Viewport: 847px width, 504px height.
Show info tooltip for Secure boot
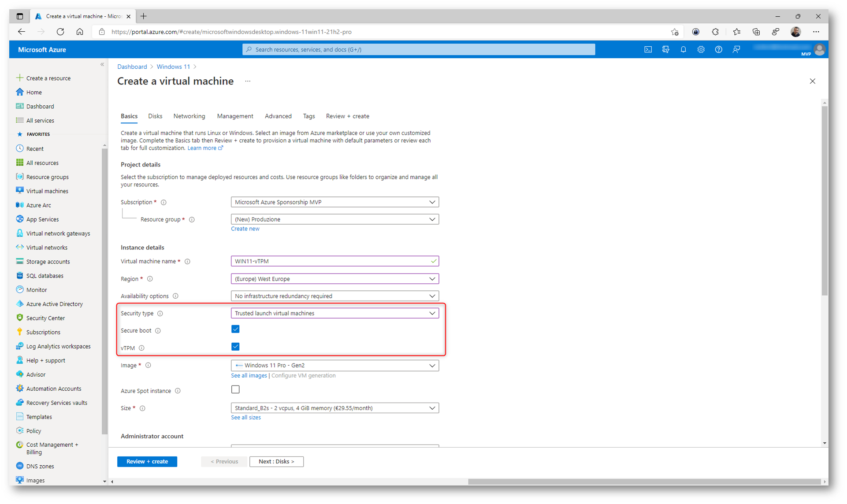pos(158,330)
